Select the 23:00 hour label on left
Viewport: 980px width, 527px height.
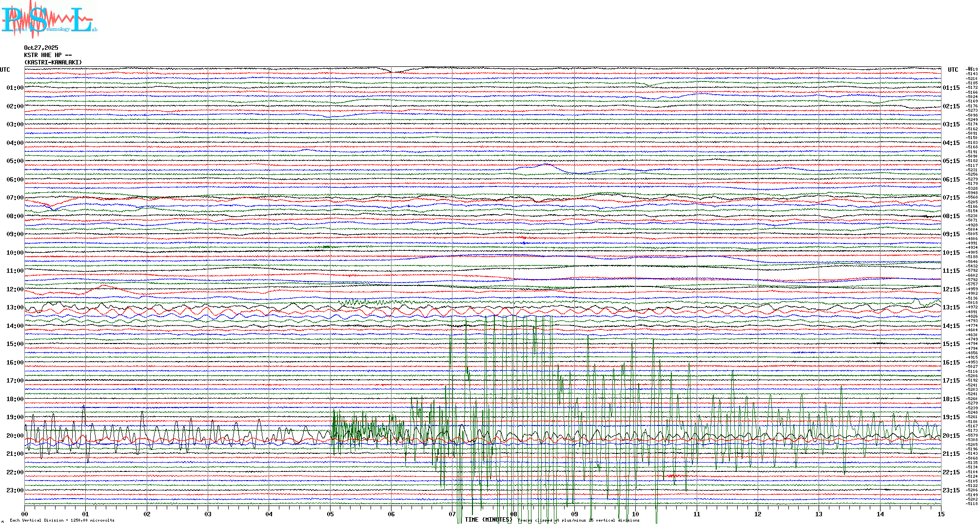click(x=15, y=490)
